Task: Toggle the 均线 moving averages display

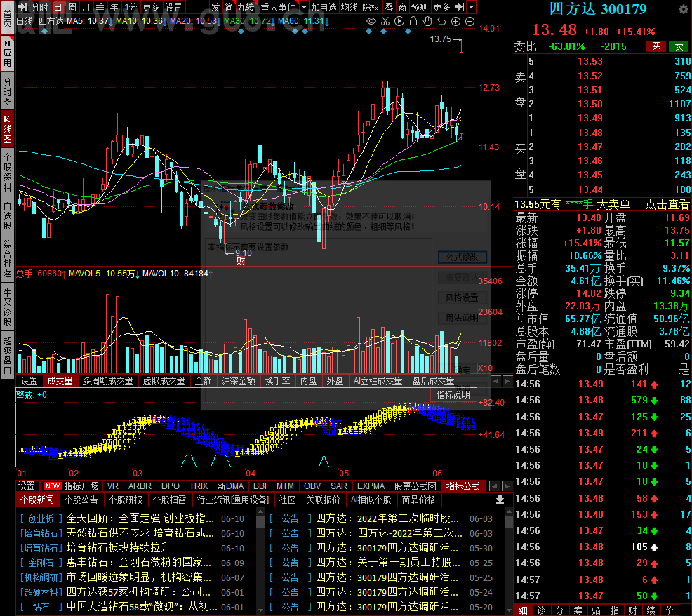Action: (349, 7)
